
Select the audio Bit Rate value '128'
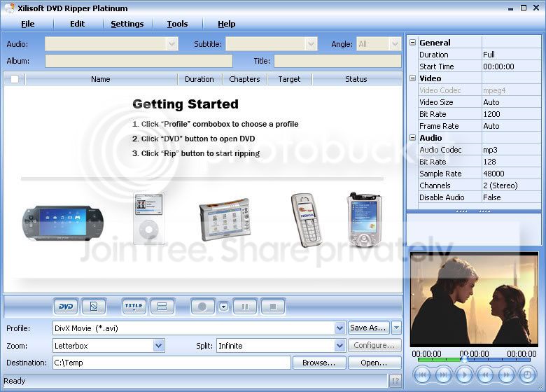tap(511, 162)
